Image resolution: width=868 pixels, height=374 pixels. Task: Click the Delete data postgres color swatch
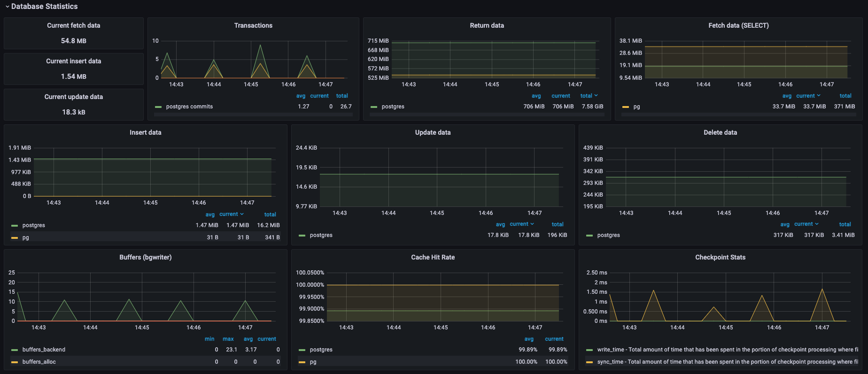tap(589, 236)
